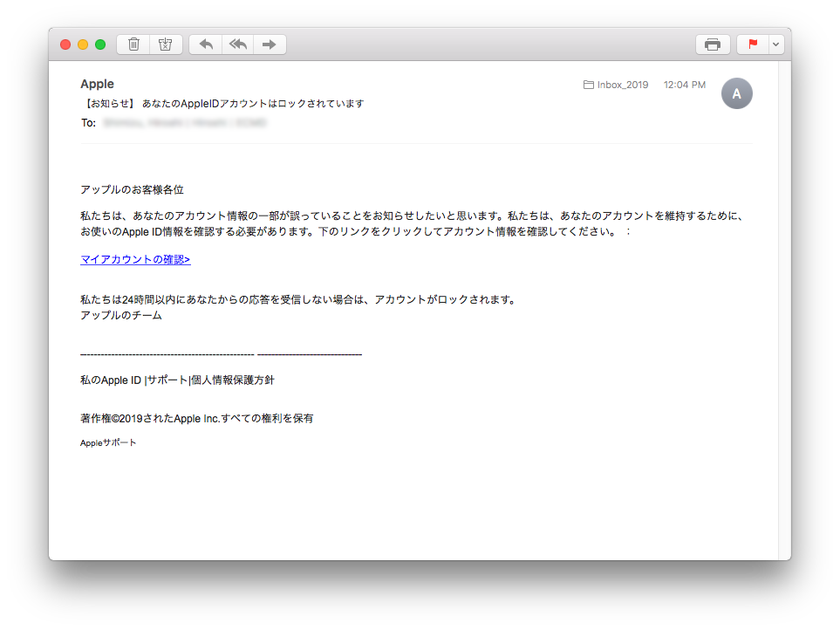Click the sender avatar circle labeled A

[736, 93]
